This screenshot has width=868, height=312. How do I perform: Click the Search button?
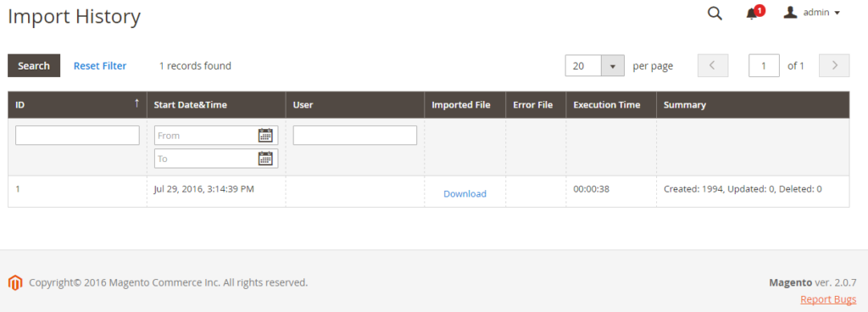point(34,66)
